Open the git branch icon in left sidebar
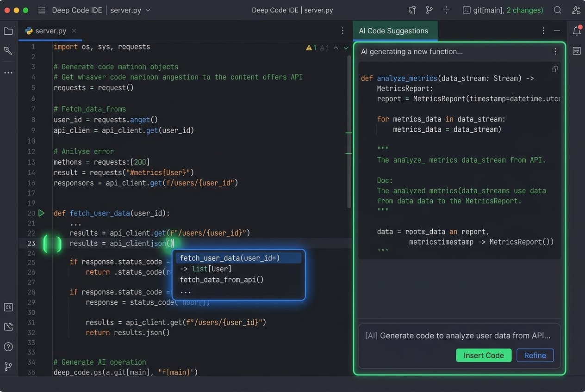Screen dimensions: 585x392 [x=8, y=367]
